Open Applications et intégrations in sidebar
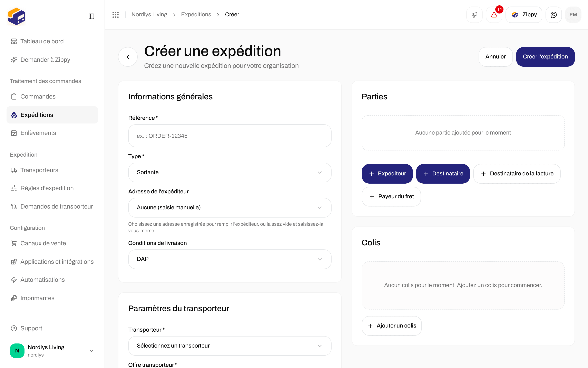The width and height of the screenshot is (588, 368). (x=52, y=262)
